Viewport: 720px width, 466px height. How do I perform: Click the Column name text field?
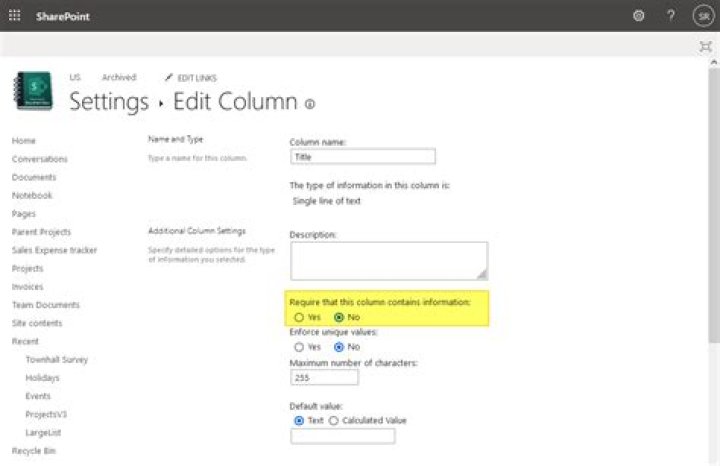point(363,157)
